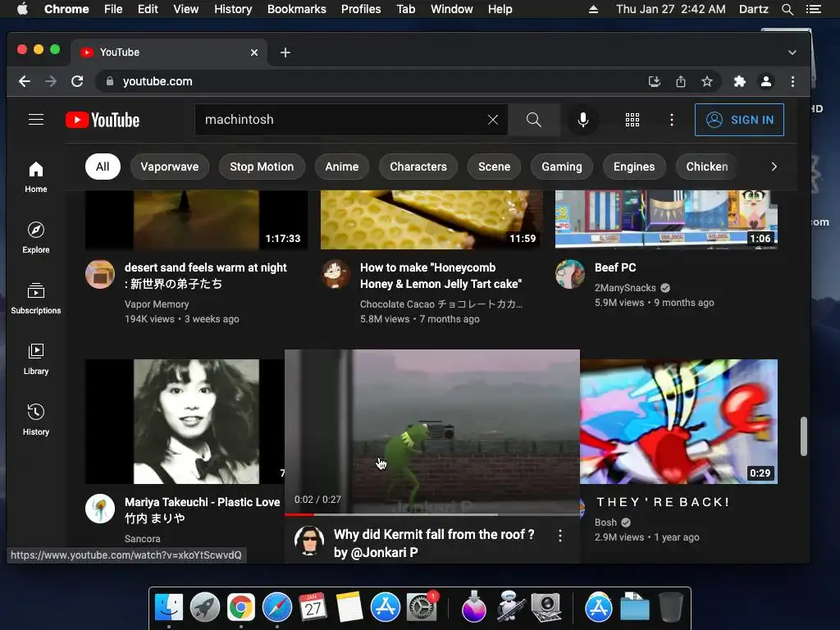Select the Scene filter chip
This screenshot has width=840, height=630.
[494, 167]
